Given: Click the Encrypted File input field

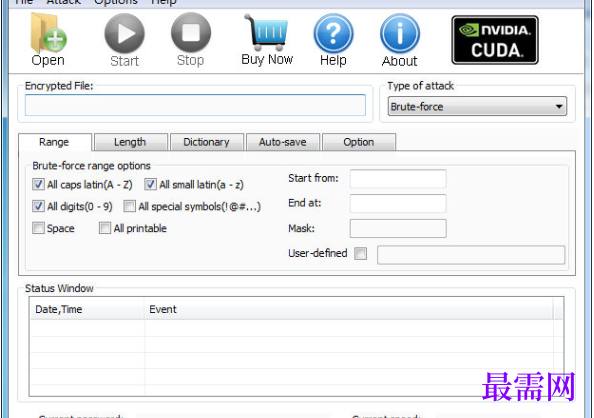Looking at the screenshot, I should tap(195, 105).
